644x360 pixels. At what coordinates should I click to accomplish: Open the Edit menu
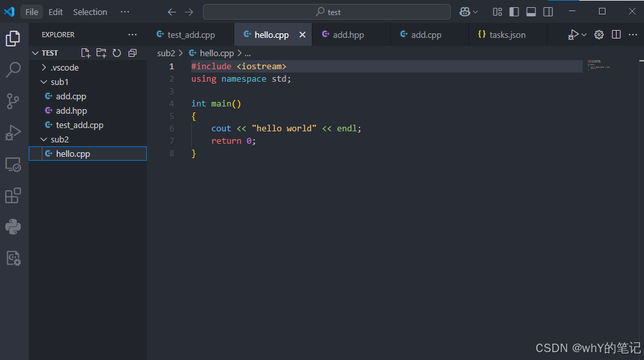55,12
